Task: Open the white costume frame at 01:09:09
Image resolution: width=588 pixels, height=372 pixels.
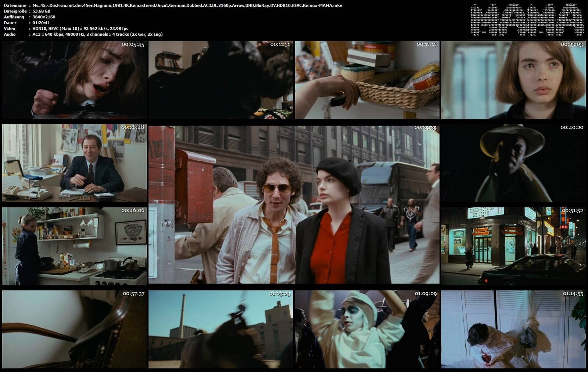Action: (x=367, y=329)
